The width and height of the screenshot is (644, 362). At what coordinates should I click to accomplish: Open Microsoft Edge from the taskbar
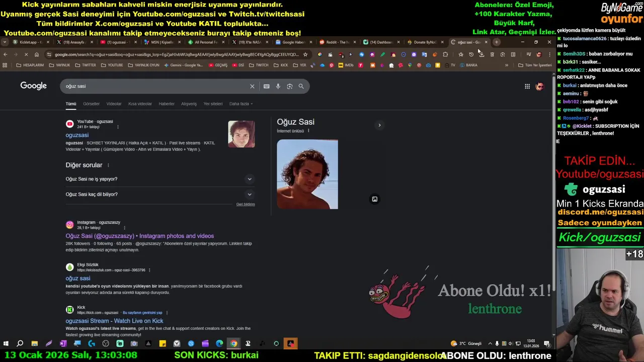pyautogui.click(x=219, y=344)
